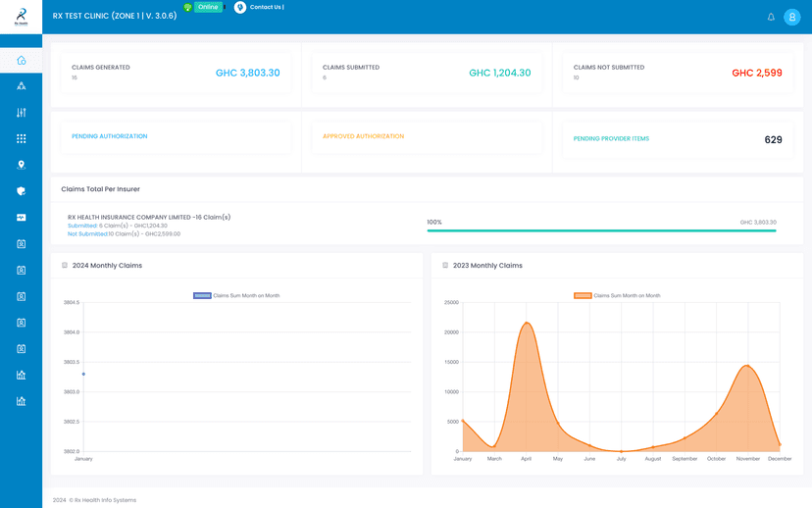Screen dimensions: 812x508
Task: Open the notifications bell icon
Action: (771, 17)
